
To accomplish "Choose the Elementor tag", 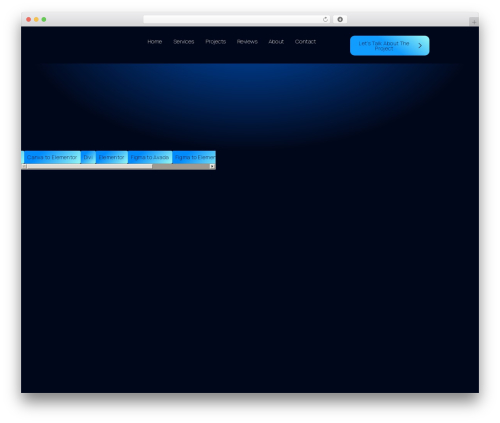I will coord(111,157).
